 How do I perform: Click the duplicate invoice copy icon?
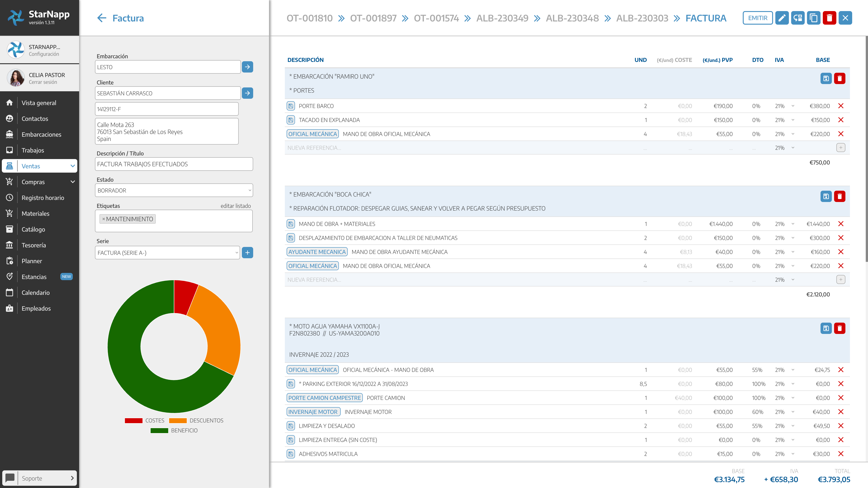(x=814, y=18)
